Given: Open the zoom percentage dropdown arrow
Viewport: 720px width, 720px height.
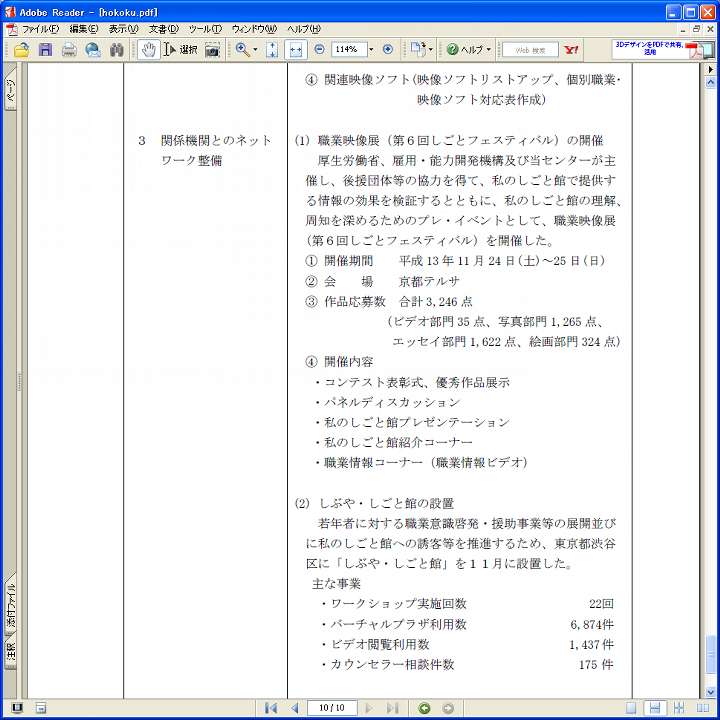Looking at the screenshot, I should coord(371,49).
